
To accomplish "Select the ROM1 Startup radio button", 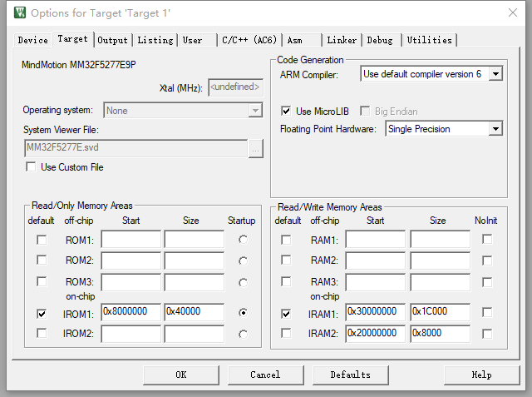I will [x=243, y=240].
